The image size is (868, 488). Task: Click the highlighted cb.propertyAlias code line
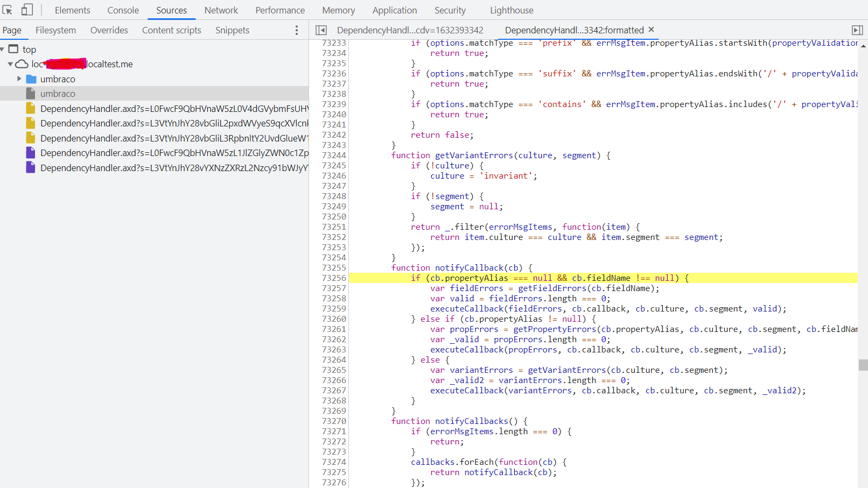[603, 278]
